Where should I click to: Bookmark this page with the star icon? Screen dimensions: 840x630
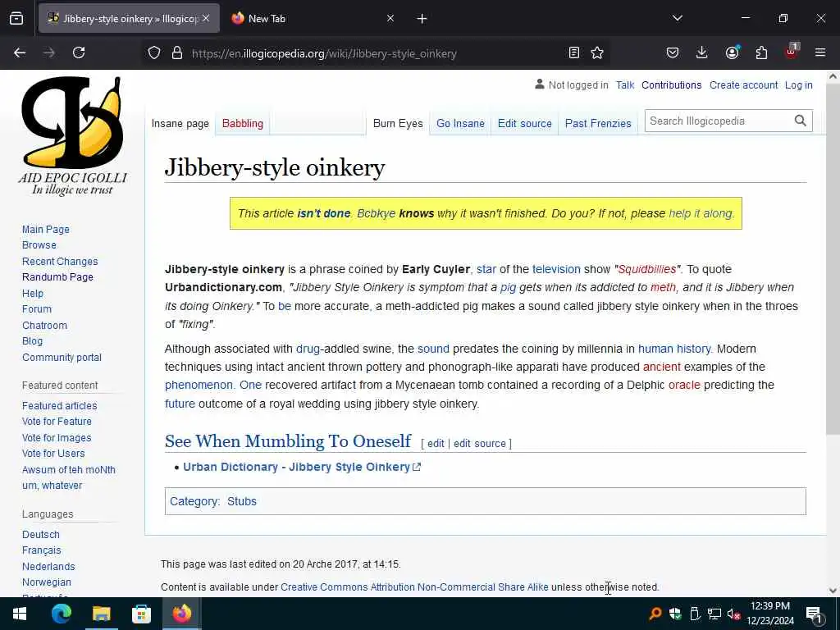coord(597,52)
